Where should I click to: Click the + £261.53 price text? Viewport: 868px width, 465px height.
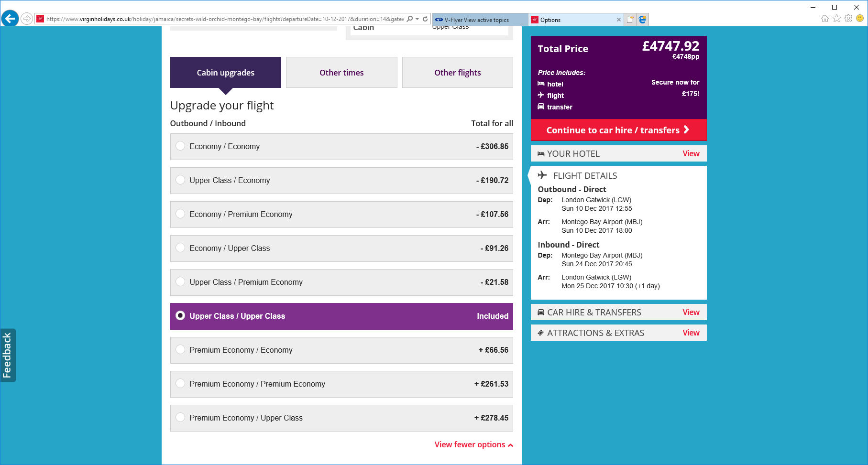491,384
